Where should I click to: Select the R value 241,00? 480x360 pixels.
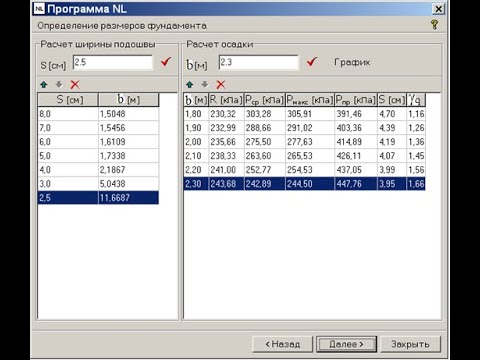(226, 170)
